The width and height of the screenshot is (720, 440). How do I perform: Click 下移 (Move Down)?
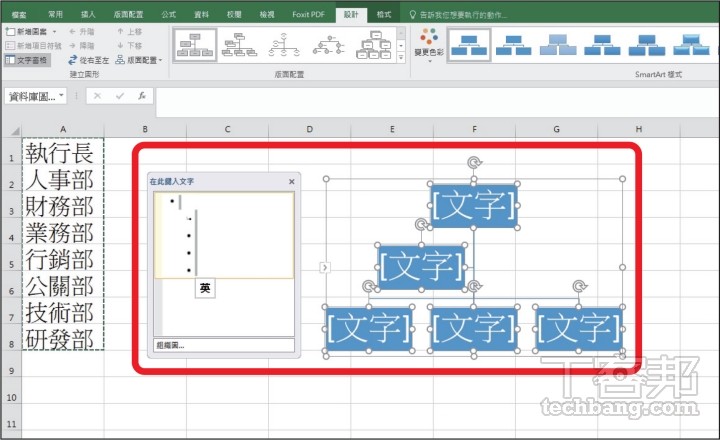[x=129, y=45]
